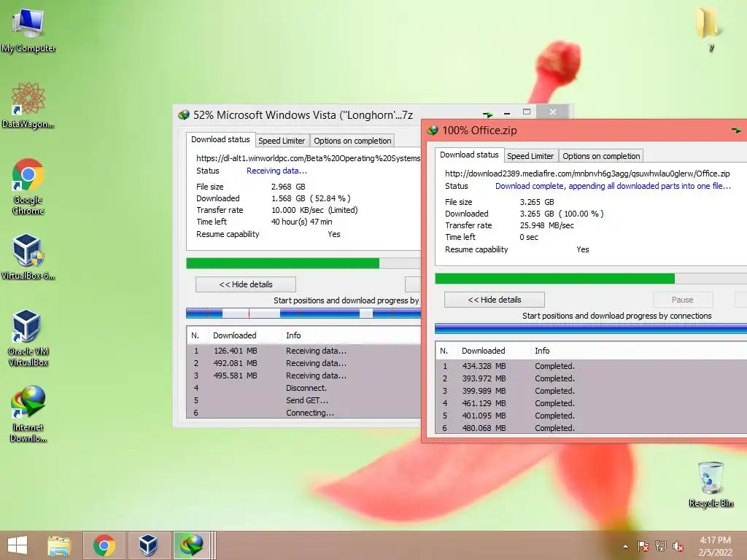Image resolution: width=747 pixels, height=560 pixels.
Task: Click the Office.zip green progress bar
Action: 591,279
